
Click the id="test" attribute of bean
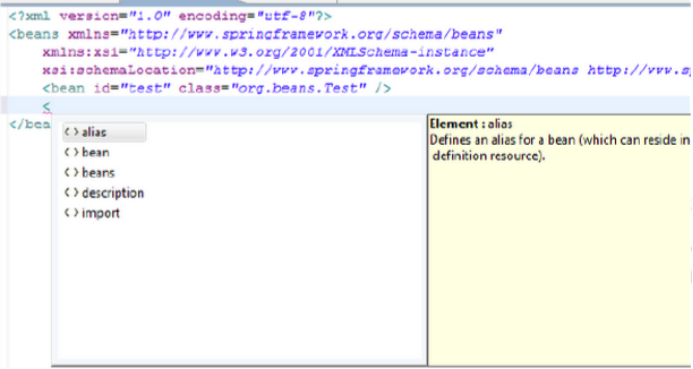click(x=132, y=88)
